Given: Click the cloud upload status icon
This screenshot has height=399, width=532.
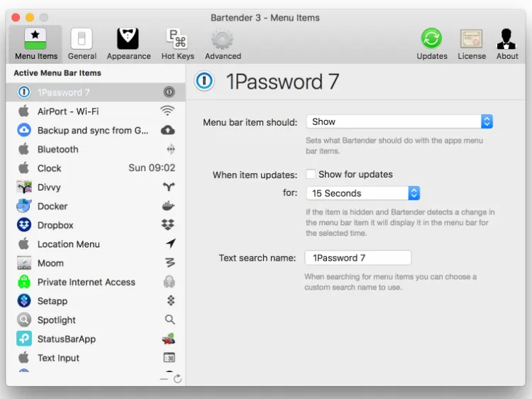Looking at the screenshot, I should (x=168, y=130).
